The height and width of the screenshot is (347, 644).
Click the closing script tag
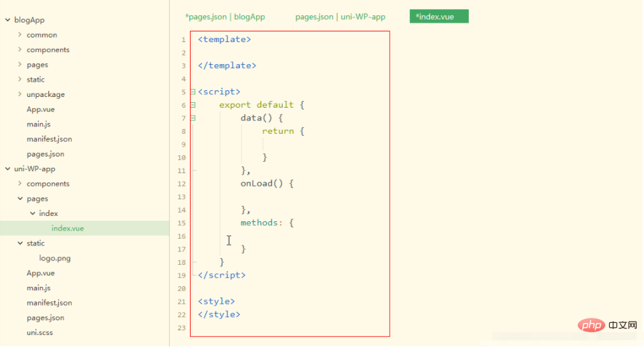click(222, 275)
